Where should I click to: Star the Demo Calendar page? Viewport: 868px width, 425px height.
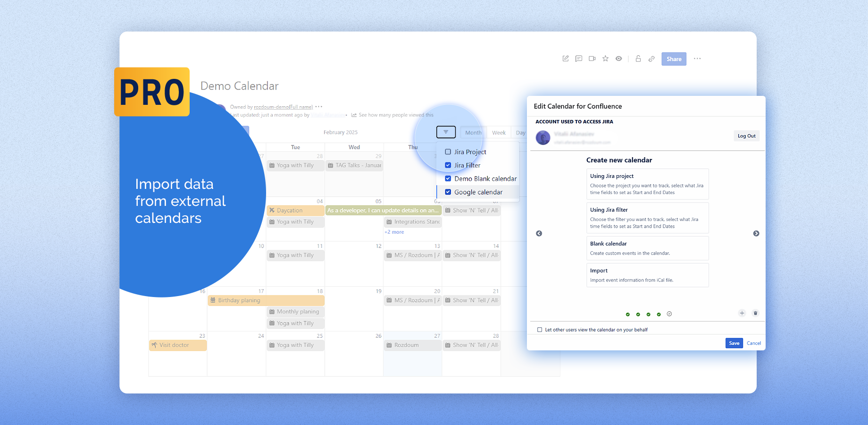(605, 59)
